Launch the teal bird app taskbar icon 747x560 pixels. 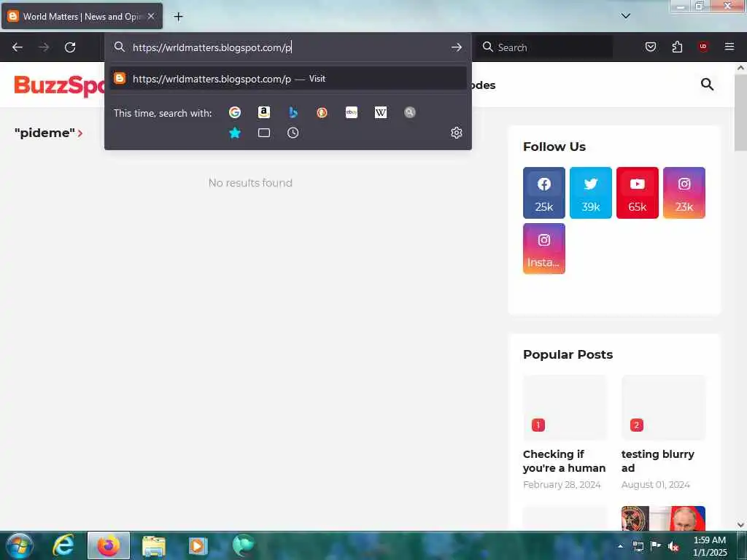pos(243,545)
